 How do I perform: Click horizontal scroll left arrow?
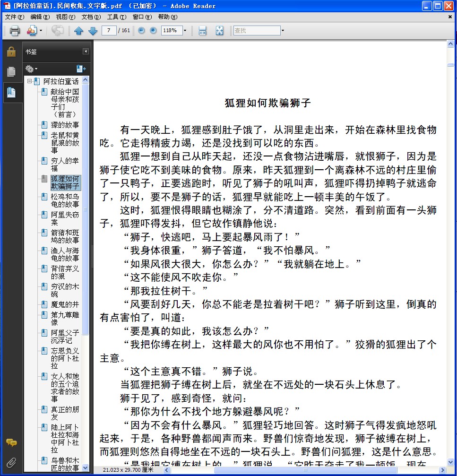click(166, 470)
